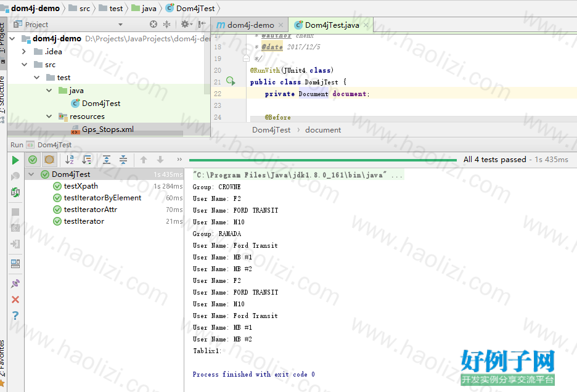Viewport: 577px width, 392px height.
Task: Toggle auto-test rerun icon
Action: 15,192
